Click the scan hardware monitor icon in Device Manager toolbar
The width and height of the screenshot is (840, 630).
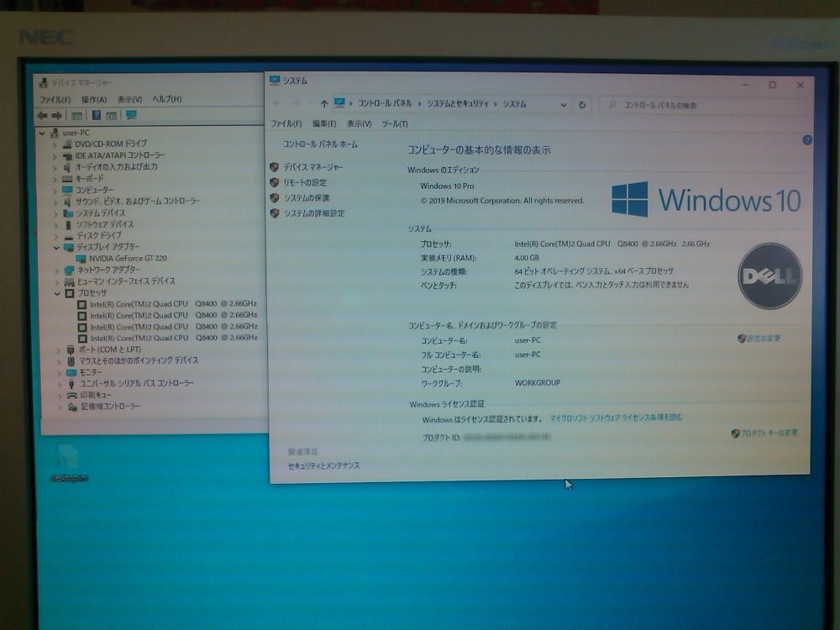(131, 115)
